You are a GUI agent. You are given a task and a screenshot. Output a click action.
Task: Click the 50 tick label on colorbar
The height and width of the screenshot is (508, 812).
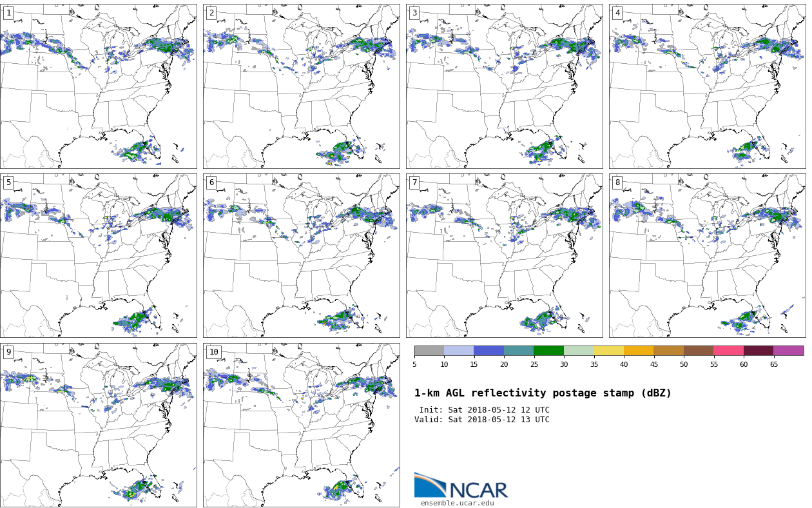pyautogui.click(x=684, y=365)
